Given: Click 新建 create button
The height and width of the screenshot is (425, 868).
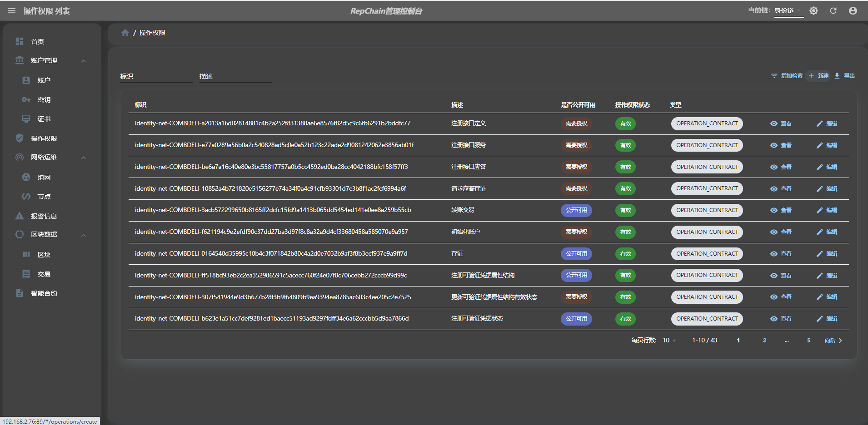Looking at the screenshot, I should [x=818, y=76].
